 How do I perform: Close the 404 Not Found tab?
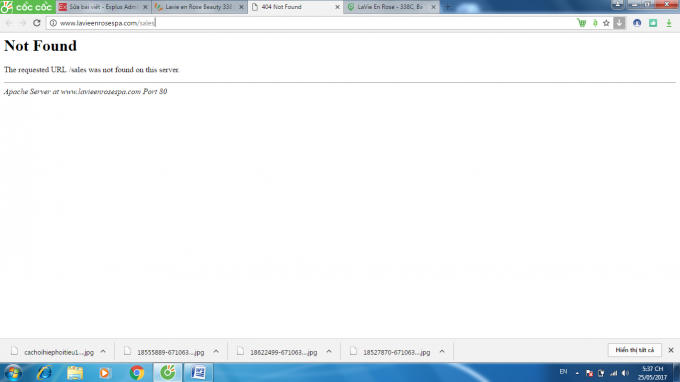[337, 7]
